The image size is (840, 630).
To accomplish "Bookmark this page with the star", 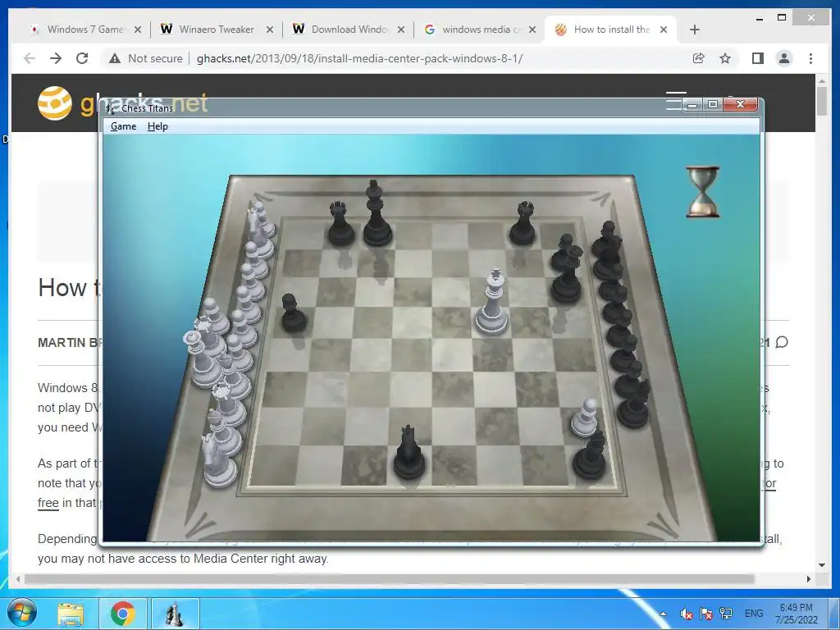I will click(x=725, y=58).
